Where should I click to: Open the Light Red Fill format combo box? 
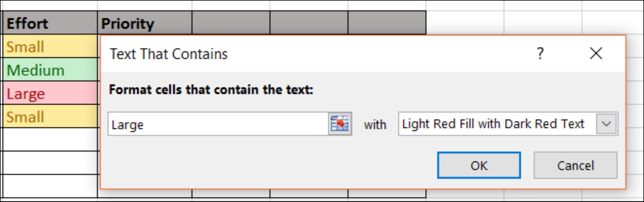(496, 124)
